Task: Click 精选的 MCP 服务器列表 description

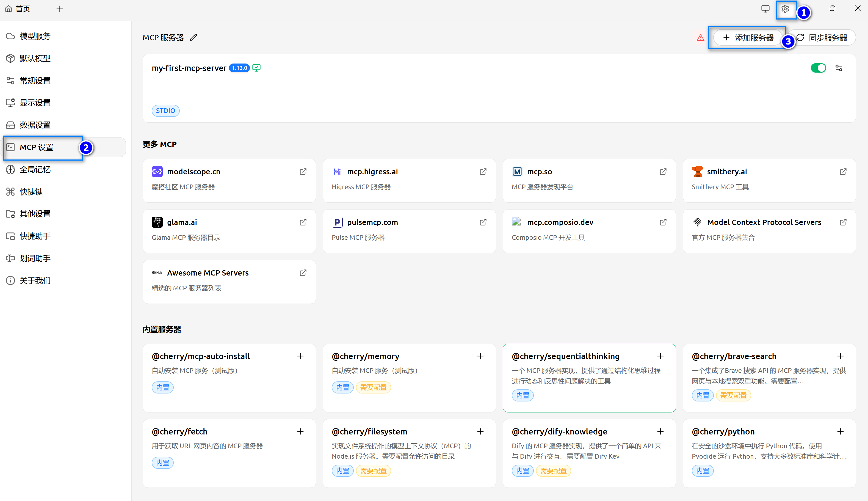Action: click(x=186, y=288)
